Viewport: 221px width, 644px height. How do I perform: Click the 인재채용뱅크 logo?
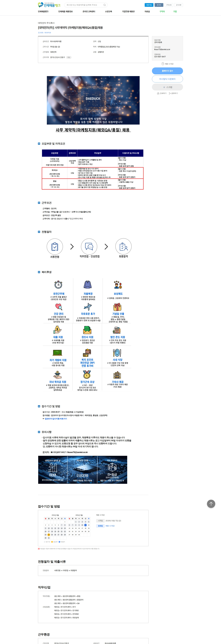click(49, 5)
